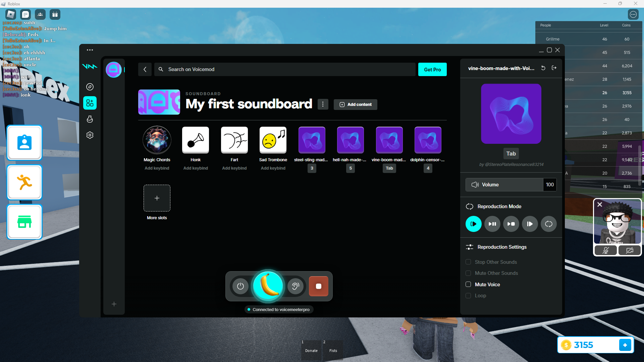
Task: Edit keybind 5 under hell-nah
Action: (351, 168)
